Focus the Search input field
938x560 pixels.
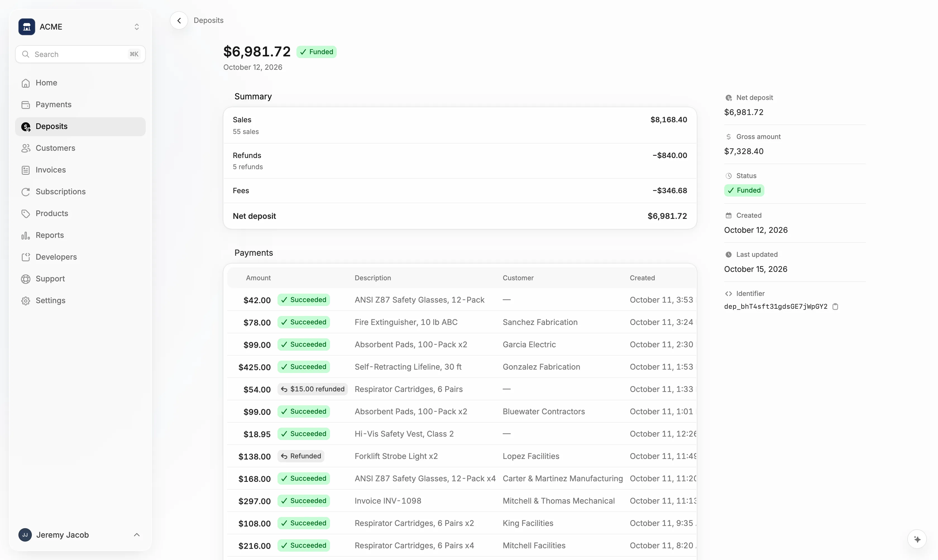80,54
